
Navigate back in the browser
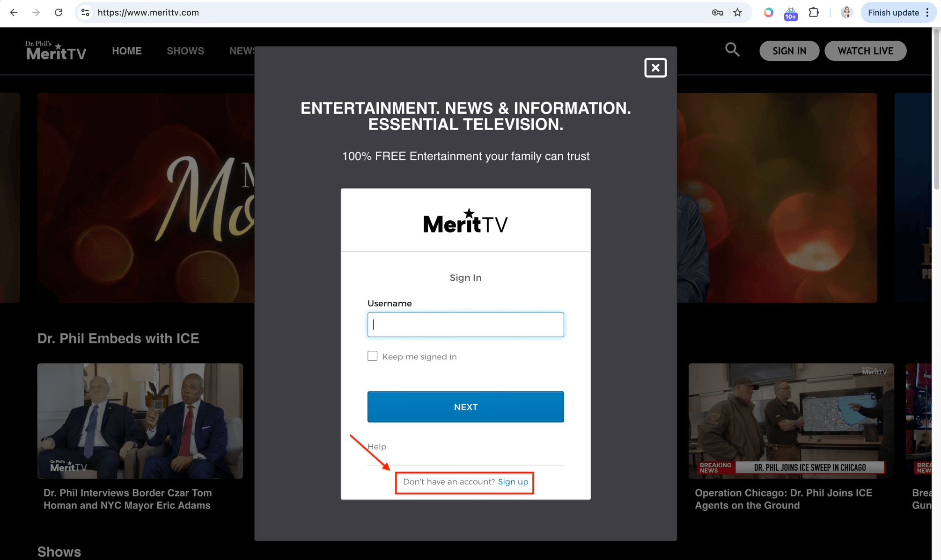(x=14, y=13)
